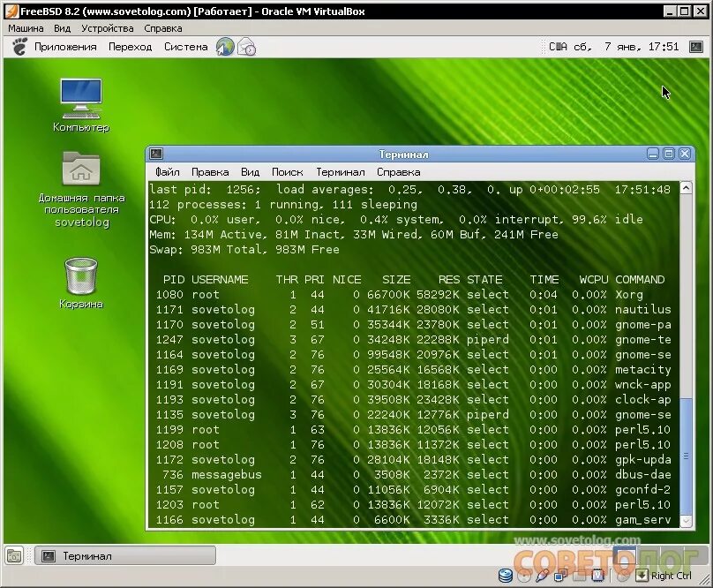
Task: Click the nautilus process row
Action: (413, 310)
